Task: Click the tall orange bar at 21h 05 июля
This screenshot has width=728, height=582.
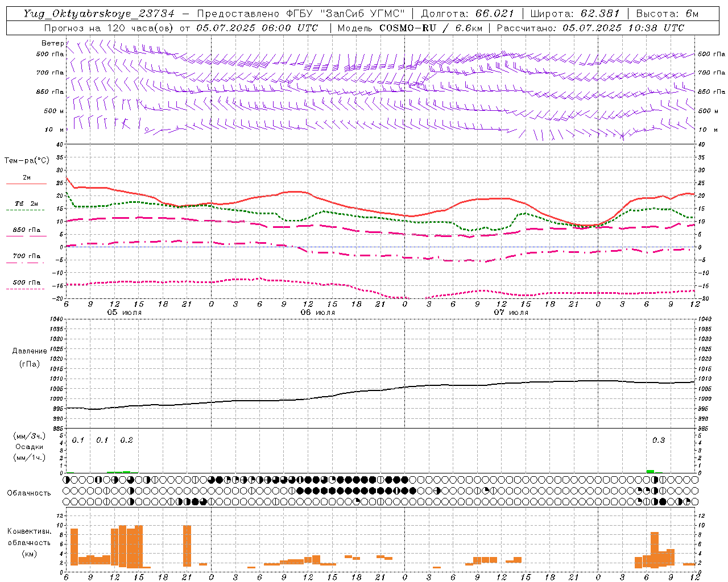Action: point(187,546)
